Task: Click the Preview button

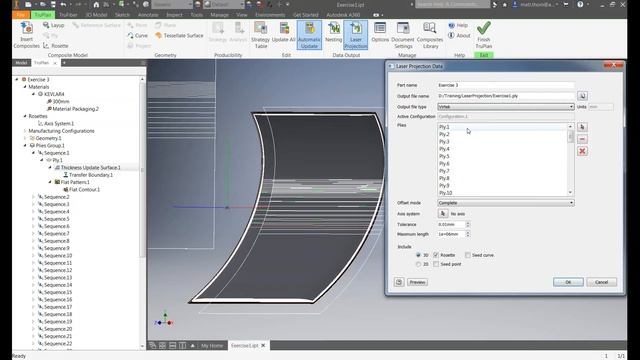Action: click(x=417, y=282)
